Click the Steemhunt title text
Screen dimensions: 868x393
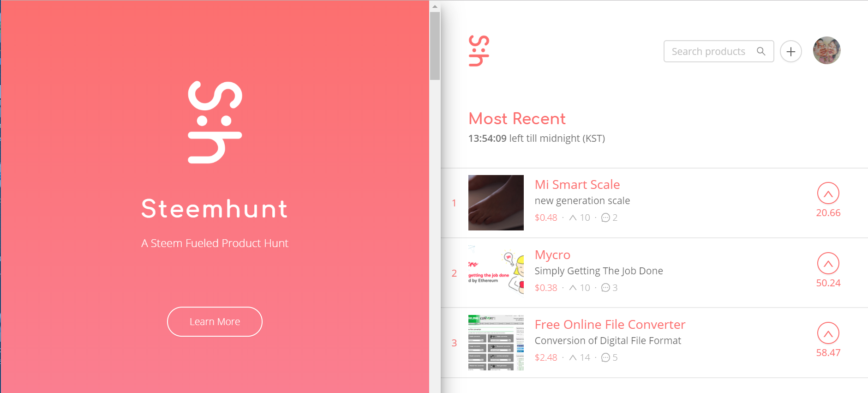pyautogui.click(x=215, y=209)
